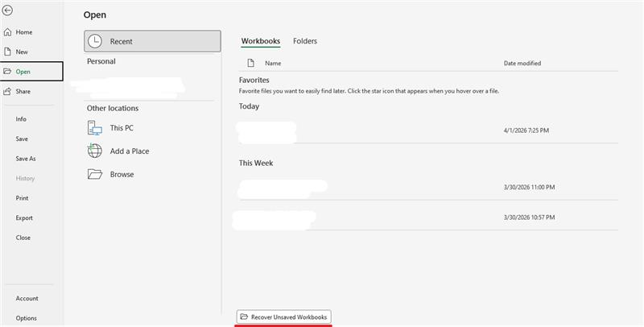Click the Home house icon
Image resolution: width=644 pixels, height=327 pixels.
pos(7,32)
